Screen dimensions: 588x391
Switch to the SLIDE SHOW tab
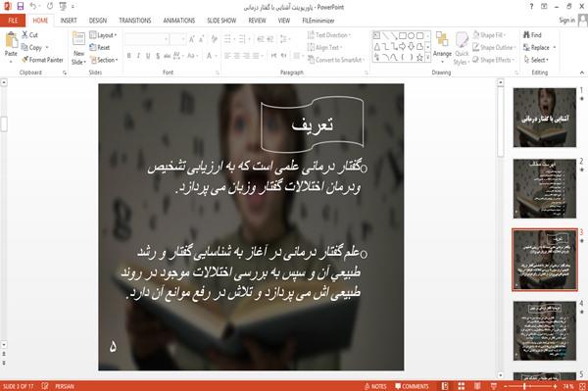[x=221, y=21]
